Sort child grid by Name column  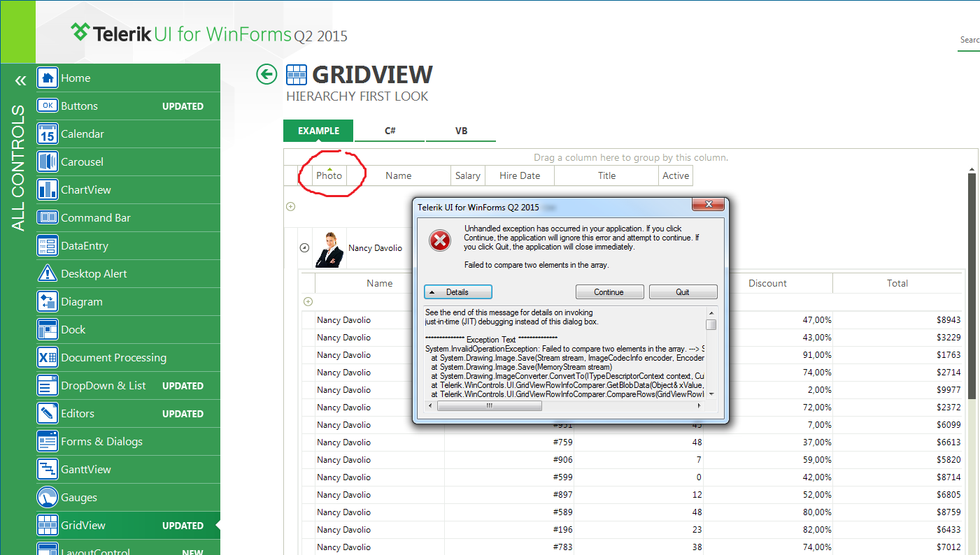point(380,283)
